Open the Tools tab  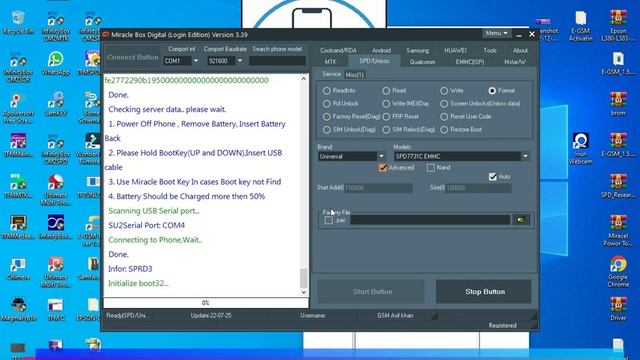[x=490, y=51]
